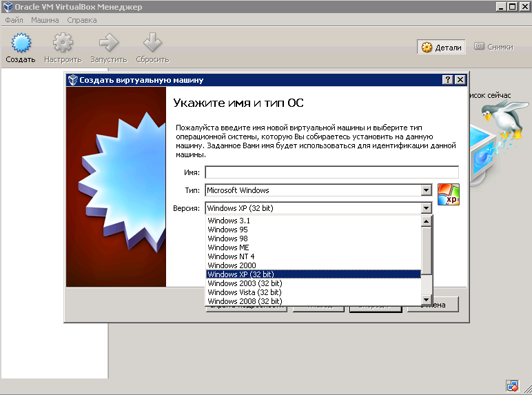Click the status bar network indicator icon
Viewport: 532px width, 395px height.
(x=512, y=386)
